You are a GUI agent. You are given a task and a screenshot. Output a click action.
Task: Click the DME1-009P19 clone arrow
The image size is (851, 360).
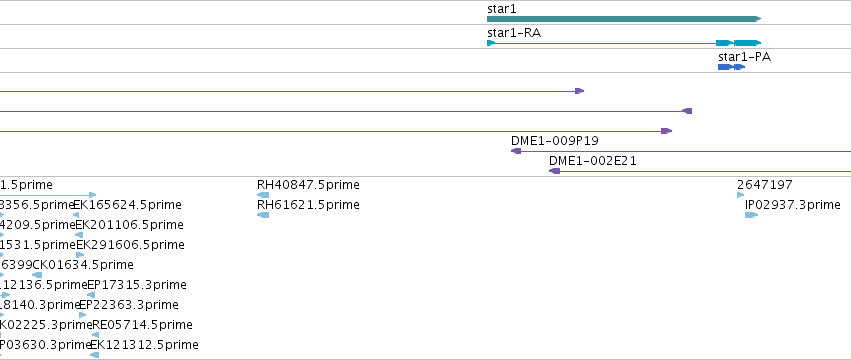tap(516, 151)
